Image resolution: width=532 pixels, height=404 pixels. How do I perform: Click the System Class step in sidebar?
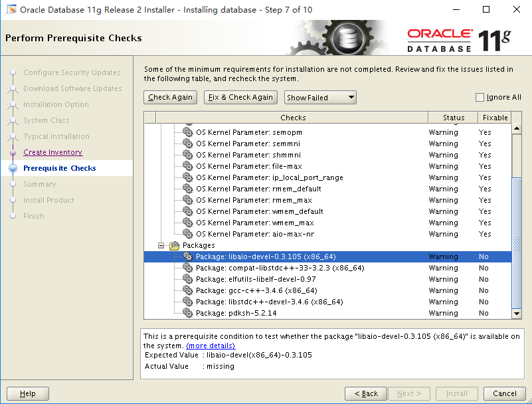click(46, 120)
